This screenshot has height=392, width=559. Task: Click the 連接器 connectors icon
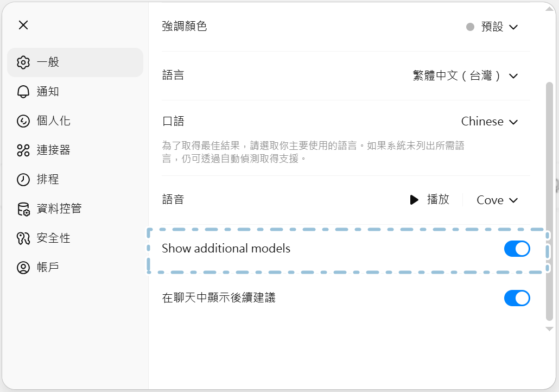(x=23, y=150)
